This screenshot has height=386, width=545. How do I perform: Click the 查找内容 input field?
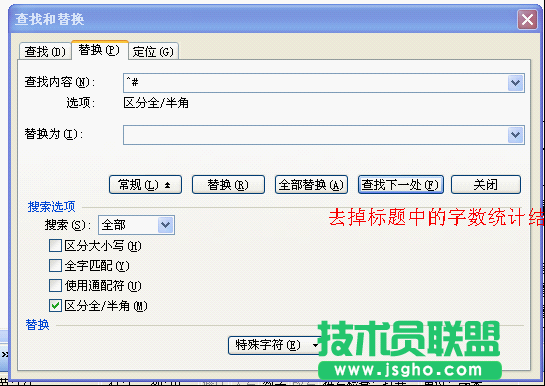(x=315, y=83)
